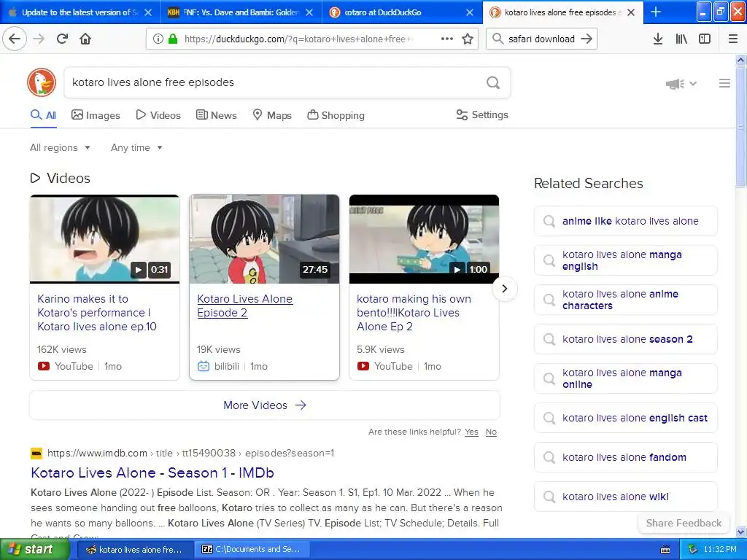Click the green lock connection icon
The width and height of the screenshot is (747, 560).
(x=173, y=39)
